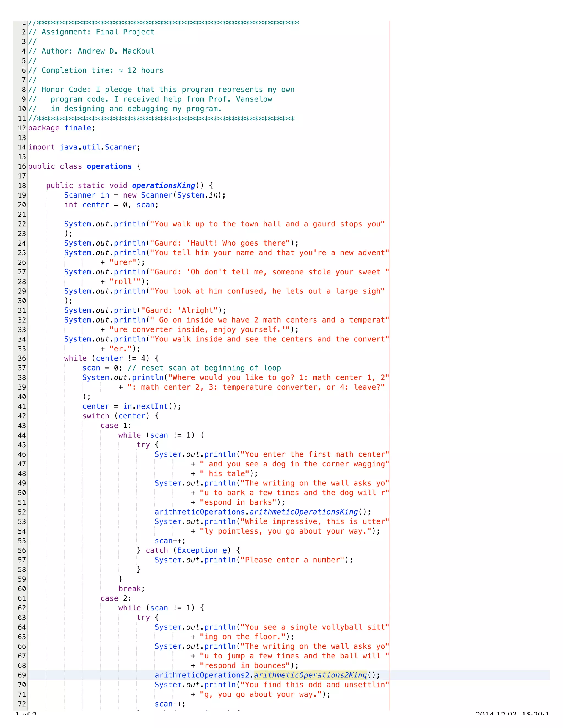
Task: Click the highlighted "arithmeticOperations2King" method call
Action: point(310,675)
